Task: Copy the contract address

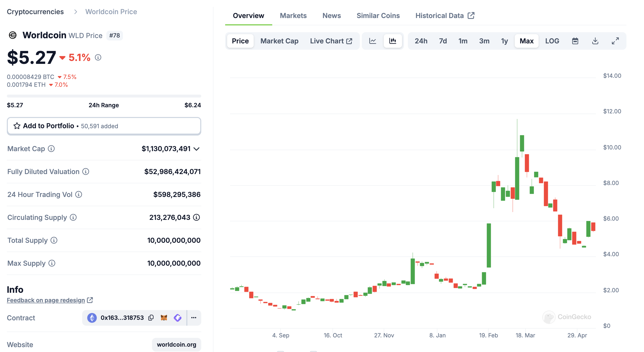Action: 151,318
